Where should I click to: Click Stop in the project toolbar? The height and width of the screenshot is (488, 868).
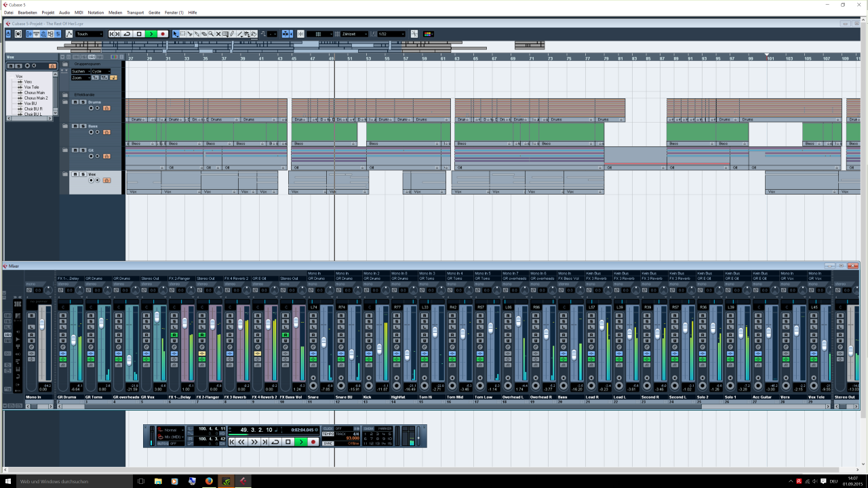coord(139,34)
